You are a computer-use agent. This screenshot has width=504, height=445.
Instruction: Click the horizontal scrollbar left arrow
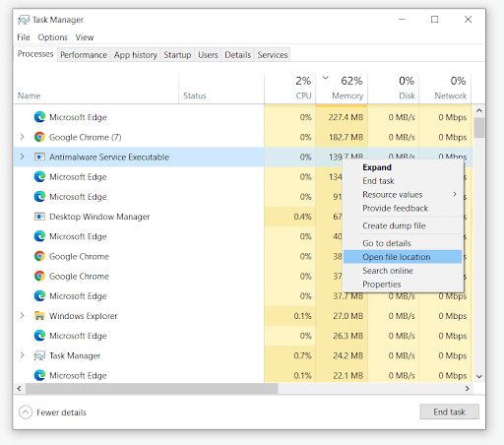(19, 389)
